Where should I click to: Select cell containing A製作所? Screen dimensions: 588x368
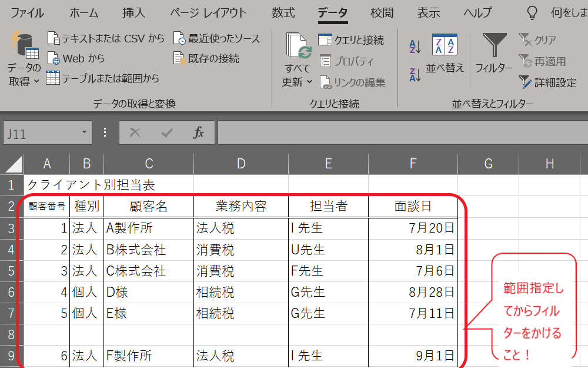[148, 228]
